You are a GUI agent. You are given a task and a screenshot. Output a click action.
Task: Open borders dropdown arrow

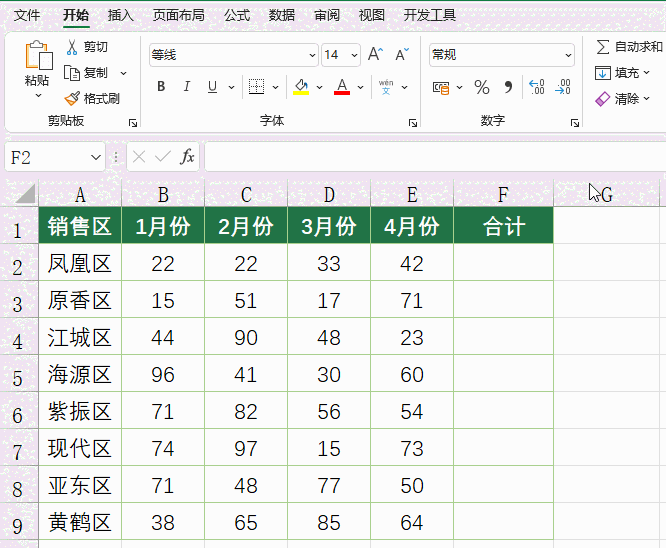(x=275, y=87)
